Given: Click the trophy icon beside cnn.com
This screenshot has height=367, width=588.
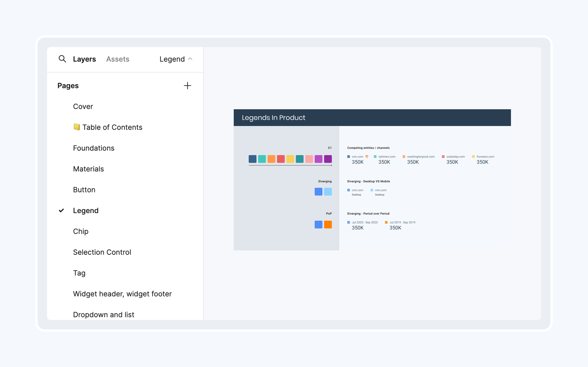Looking at the screenshot, I should (x=366, y=157).
